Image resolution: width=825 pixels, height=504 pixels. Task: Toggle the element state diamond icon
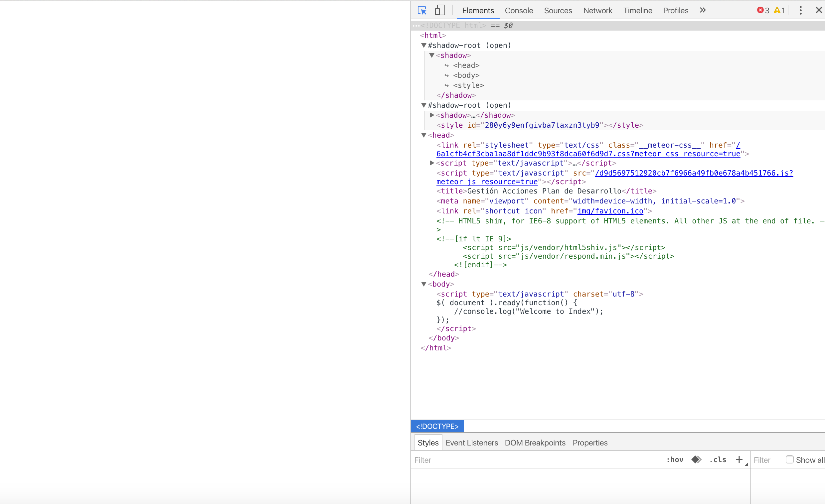(x=696, y=459)
